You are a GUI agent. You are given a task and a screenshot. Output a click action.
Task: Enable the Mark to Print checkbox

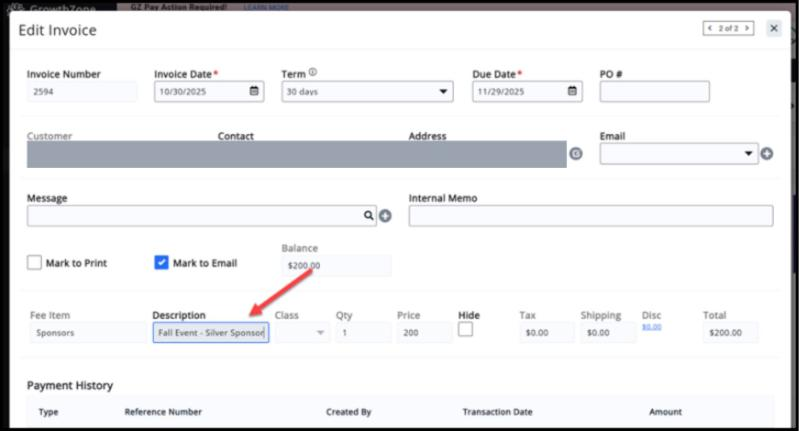point(34,262)
